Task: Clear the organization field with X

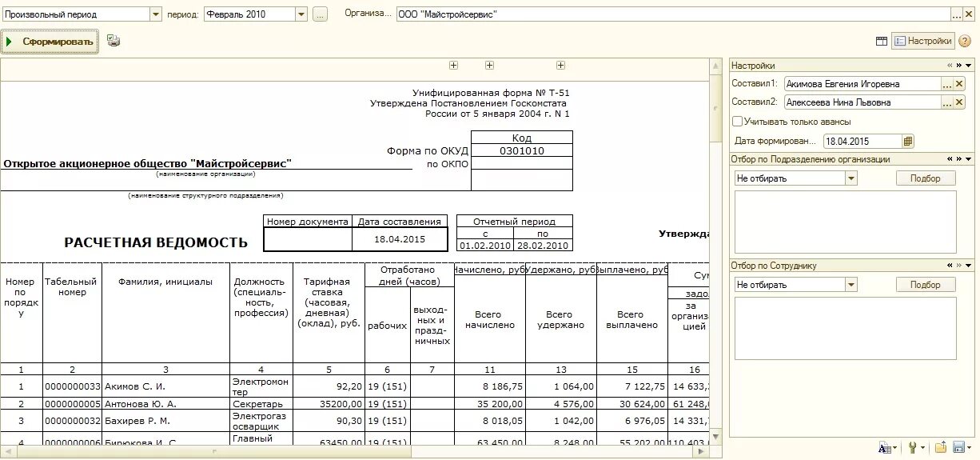Action: tap(970, 14)
